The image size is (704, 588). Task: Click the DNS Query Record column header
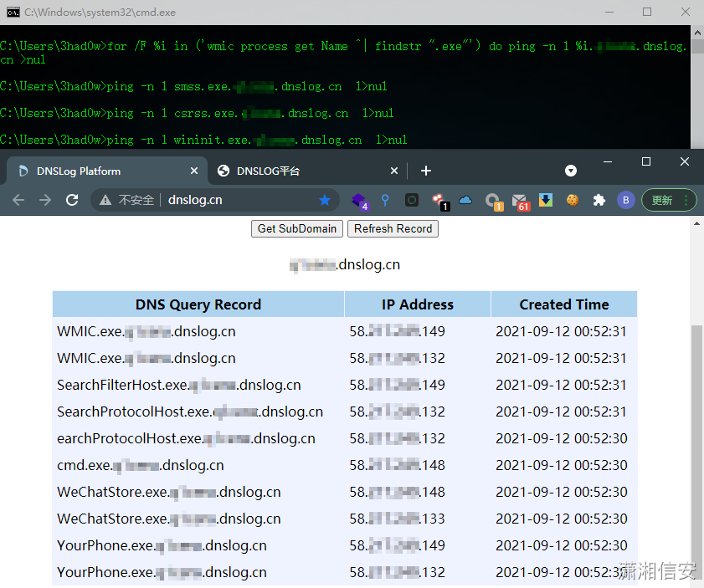(198, 304)
